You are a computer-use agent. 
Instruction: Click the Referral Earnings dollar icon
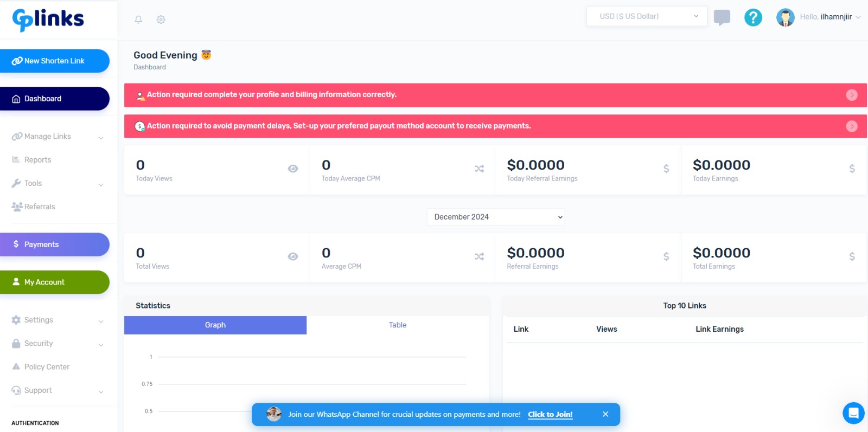tap(666, 256)
